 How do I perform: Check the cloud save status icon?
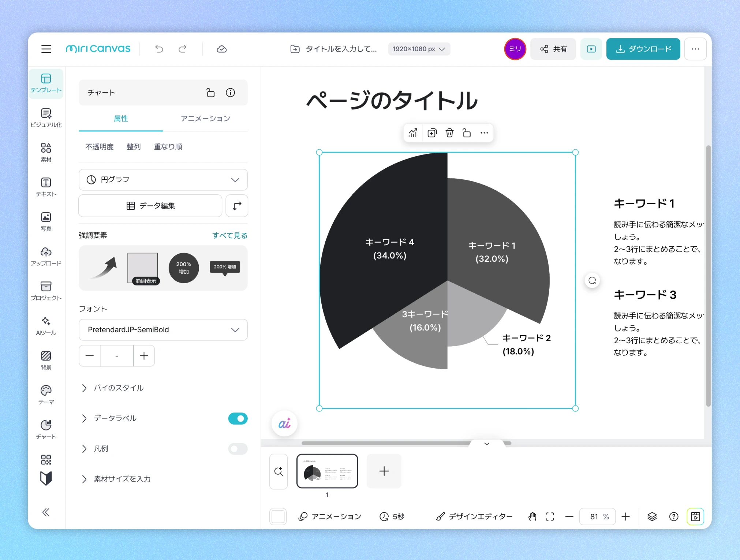(222, 49)
